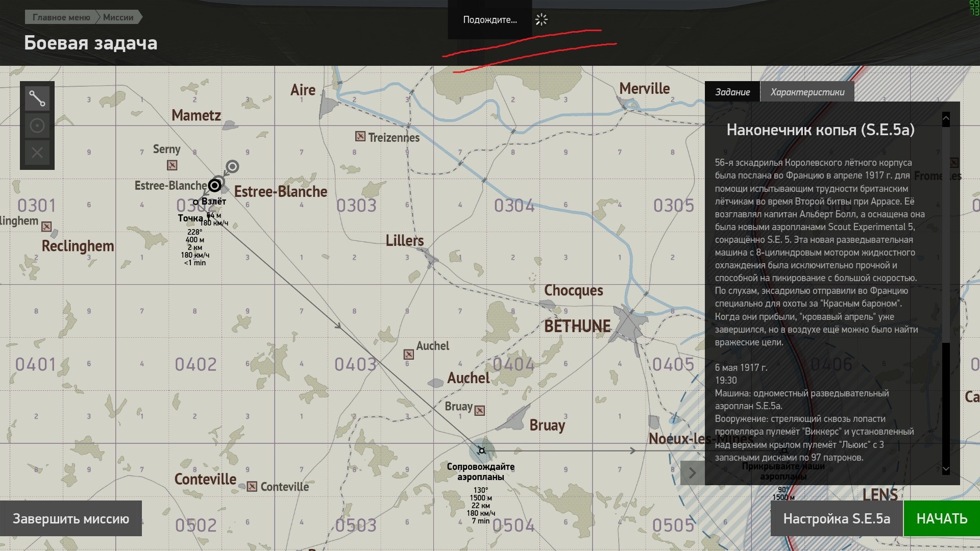Image resolution: width=980 pixels, height=551 pixels.
Task: Select the escort airplanes waypoint marker
Action: point(481,450)
